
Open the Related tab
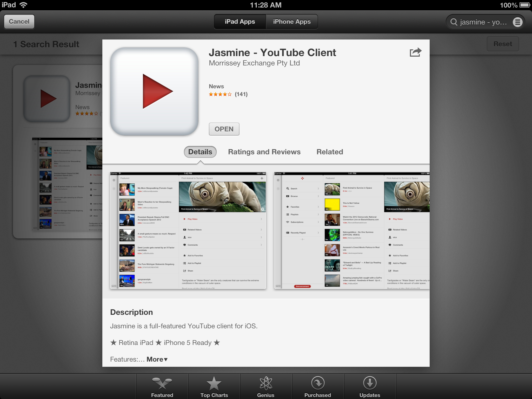[330, 152]
